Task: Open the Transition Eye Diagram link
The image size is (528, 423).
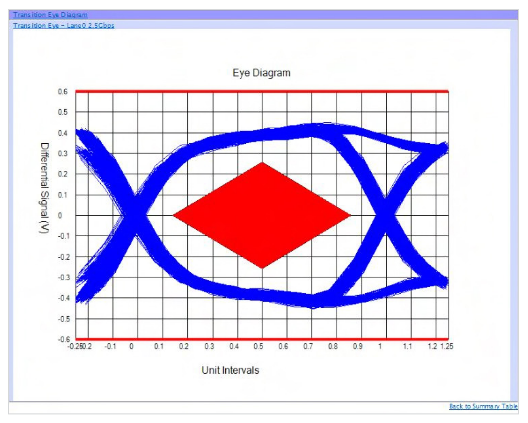Action: 51,15
